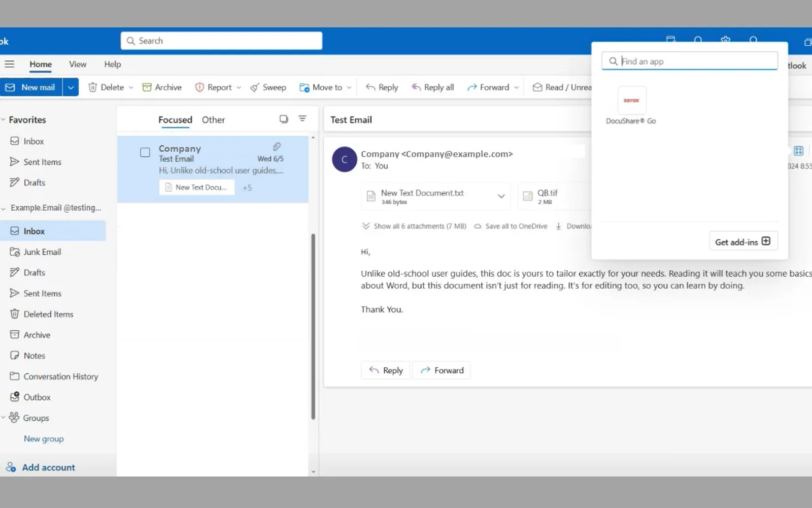
Task: Open Move to dropdown arrow
Action: coord(349,87)
